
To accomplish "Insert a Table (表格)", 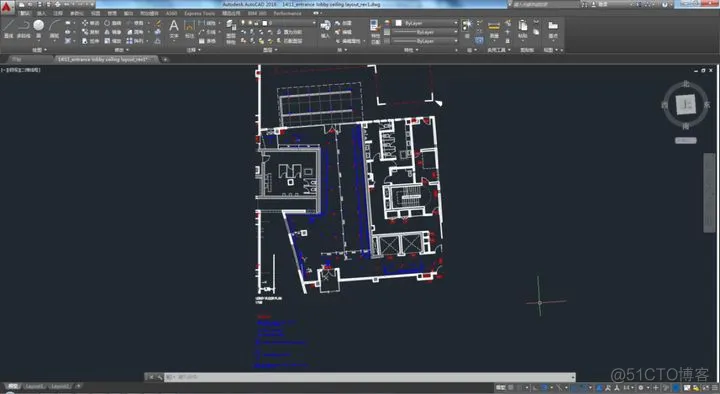I will (207, 41).
